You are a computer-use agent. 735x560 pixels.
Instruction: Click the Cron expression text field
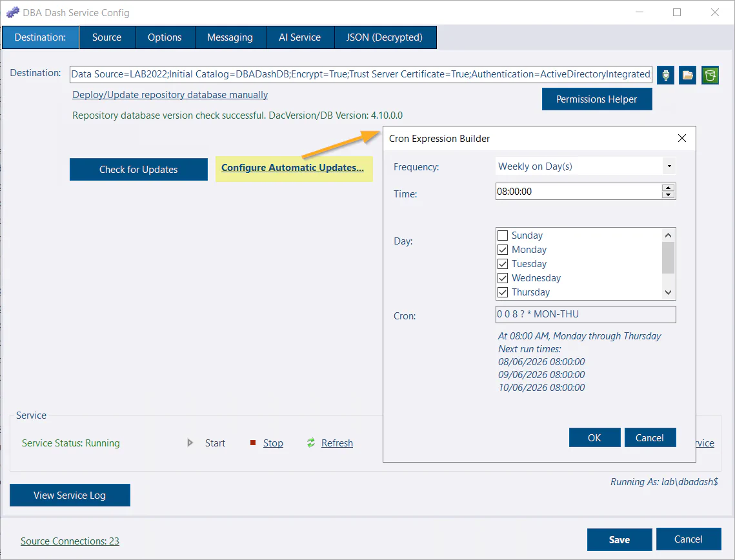pos(586,314)
